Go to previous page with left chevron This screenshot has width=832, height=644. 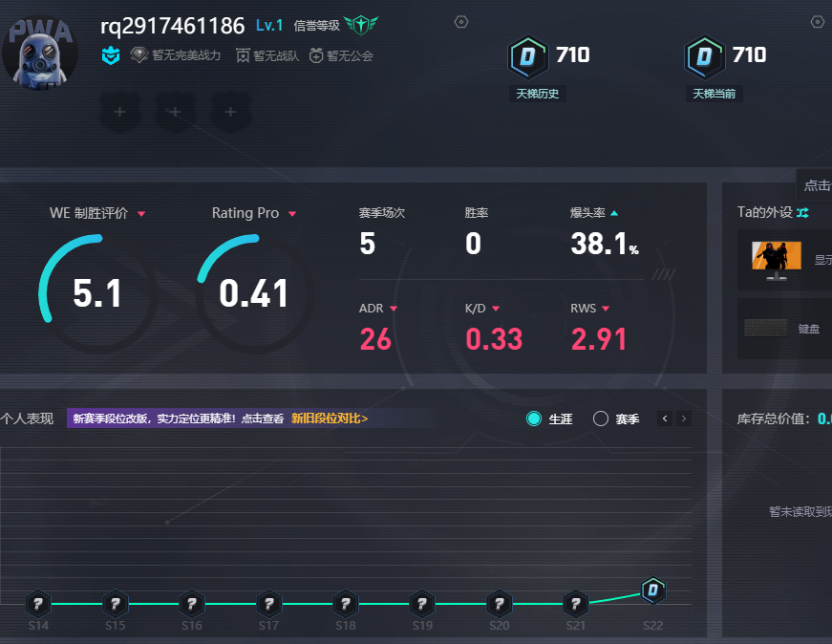[665, 419]
